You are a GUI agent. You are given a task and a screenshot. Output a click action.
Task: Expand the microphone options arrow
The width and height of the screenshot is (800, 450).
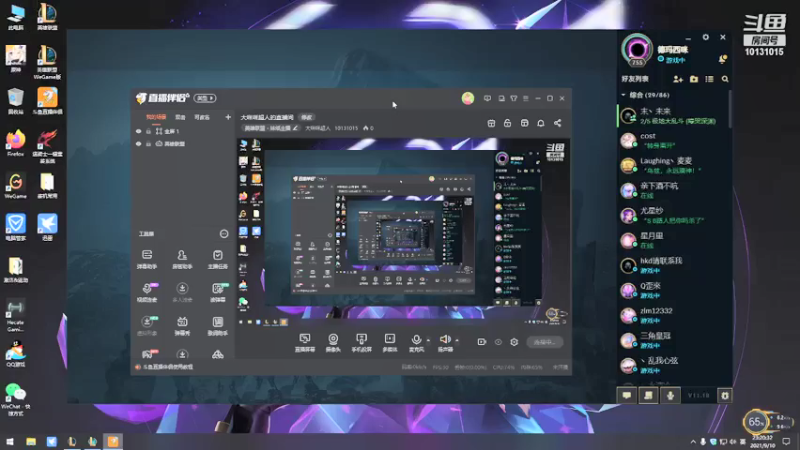(x=428, y=340)
